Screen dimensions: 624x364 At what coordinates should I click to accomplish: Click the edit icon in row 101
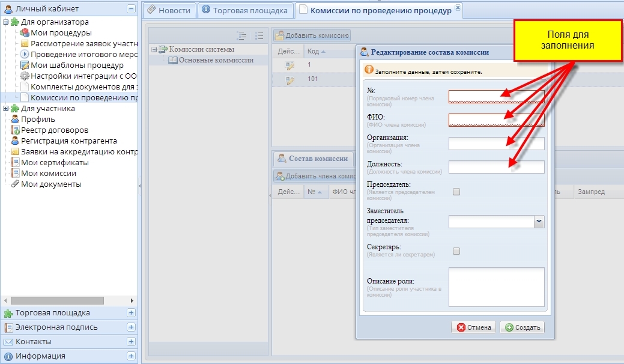[289, 80]
